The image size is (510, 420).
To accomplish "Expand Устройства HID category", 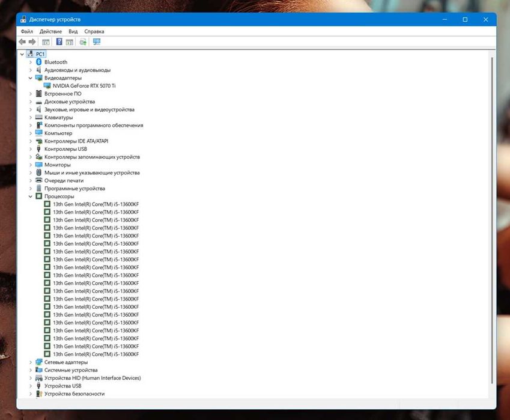I will click(30, 378).
